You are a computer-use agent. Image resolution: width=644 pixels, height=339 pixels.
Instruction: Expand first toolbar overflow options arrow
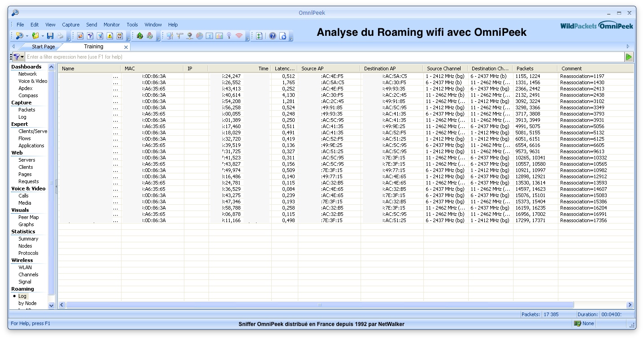[69, 39]
